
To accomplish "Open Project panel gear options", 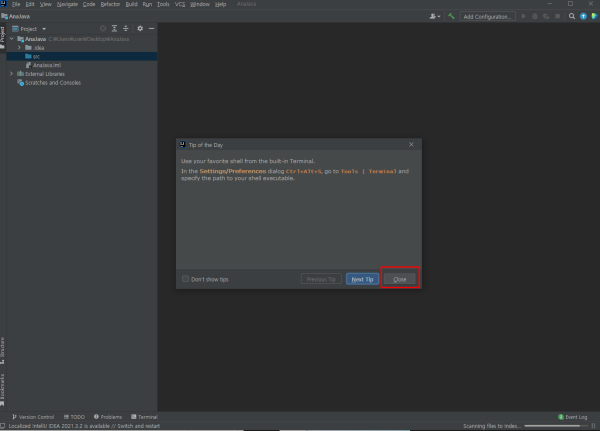I will point(140,28).
